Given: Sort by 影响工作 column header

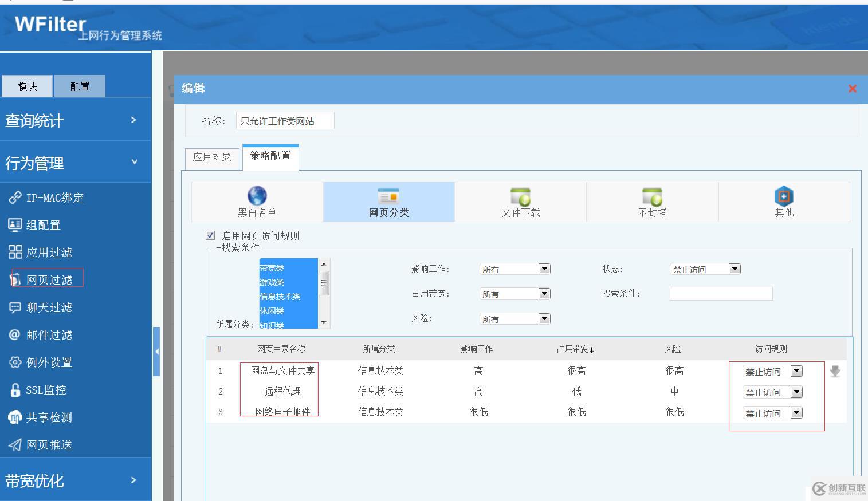Looking at the screenshot, I should click(x=477, y=349).
